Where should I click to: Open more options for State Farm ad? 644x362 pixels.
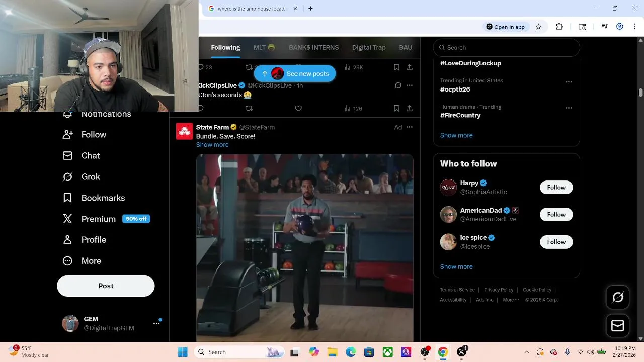click(410, 127)
